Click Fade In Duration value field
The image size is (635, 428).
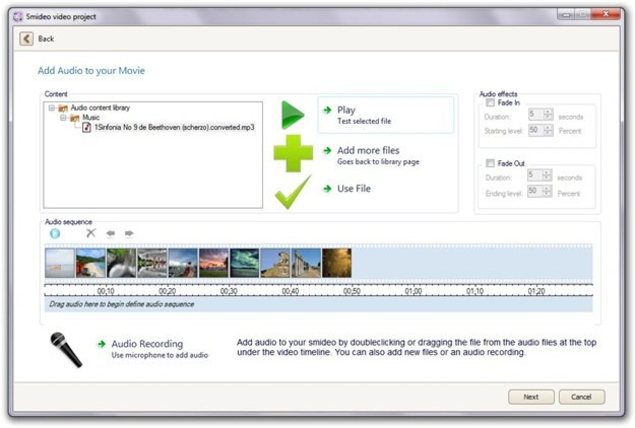pos(535,115)
